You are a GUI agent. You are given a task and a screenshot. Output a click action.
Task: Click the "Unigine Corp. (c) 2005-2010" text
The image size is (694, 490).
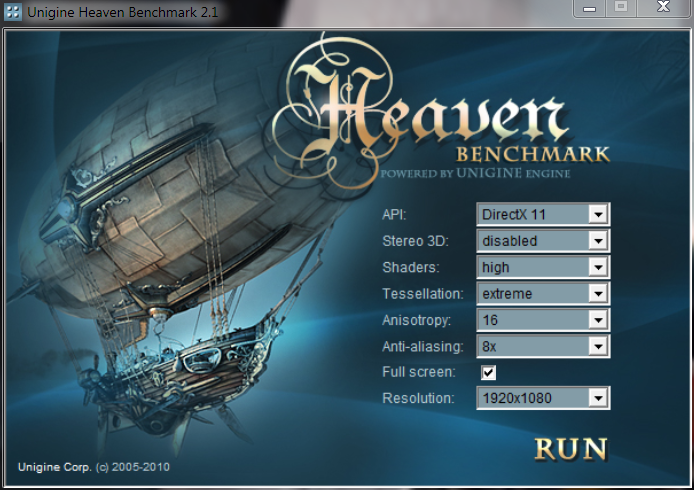click(x=94, y=467)
